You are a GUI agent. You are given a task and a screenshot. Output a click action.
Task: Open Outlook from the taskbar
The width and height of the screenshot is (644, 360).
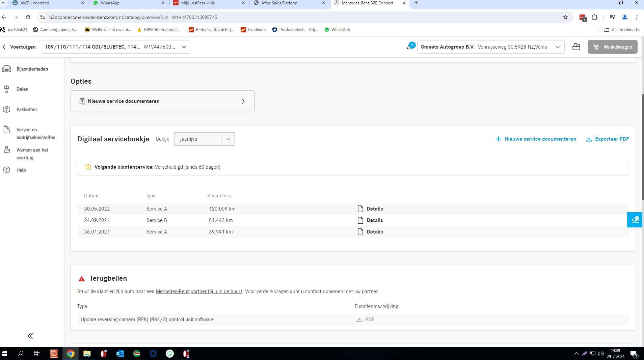[x=120, y=354]
